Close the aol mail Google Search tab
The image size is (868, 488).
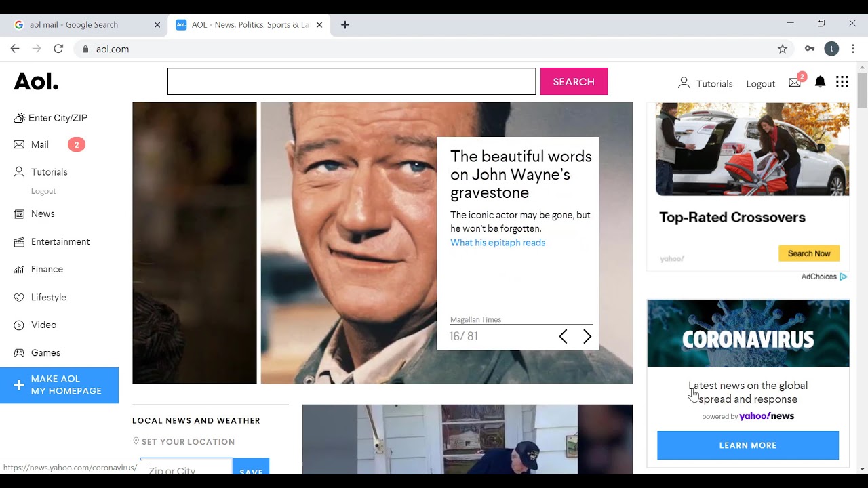tap(157, 25)
